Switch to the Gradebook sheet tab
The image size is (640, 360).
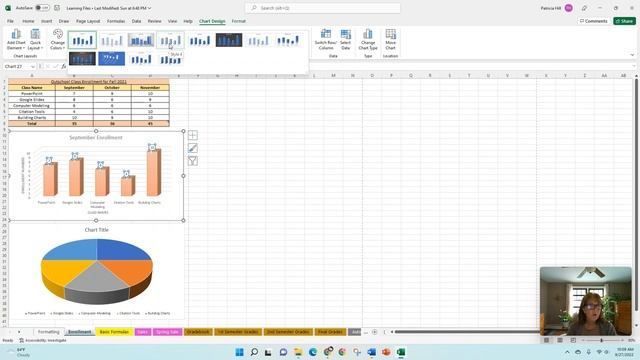pyautogui.click(x=198, y=332)
